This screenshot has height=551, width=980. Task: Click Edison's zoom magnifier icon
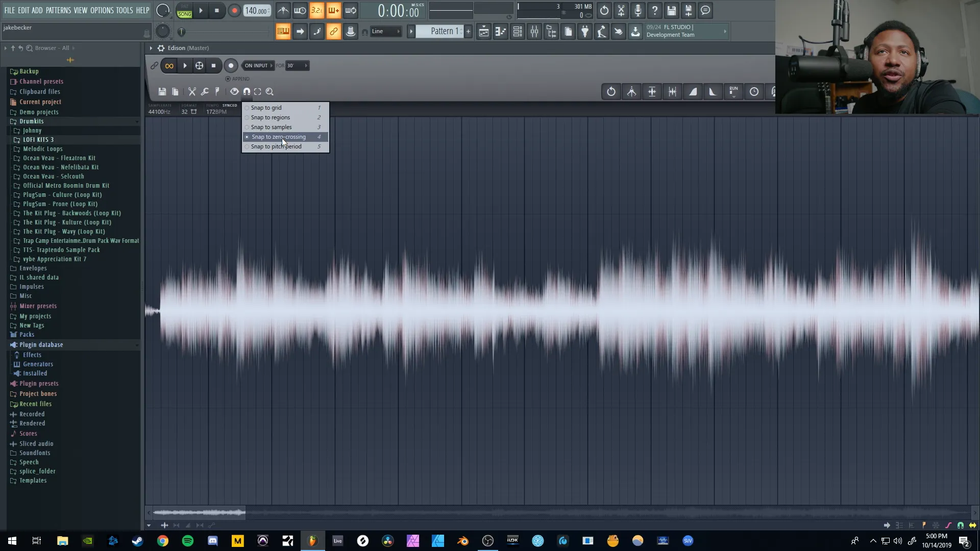pyautogui.click(x=269, y=92)
